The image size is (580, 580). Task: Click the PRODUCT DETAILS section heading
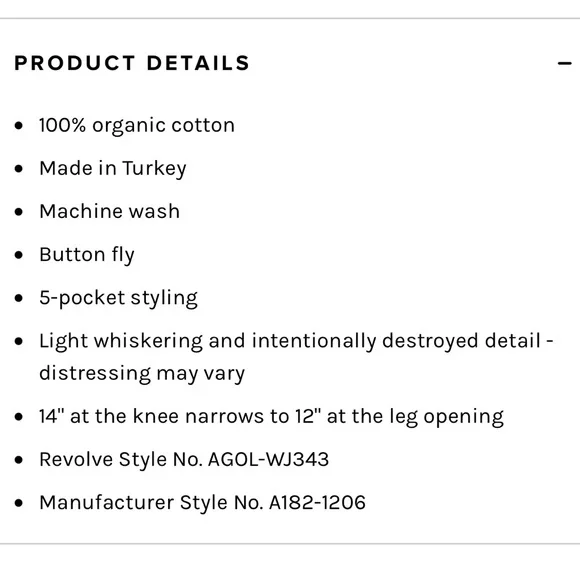click(x=132, y=63)
